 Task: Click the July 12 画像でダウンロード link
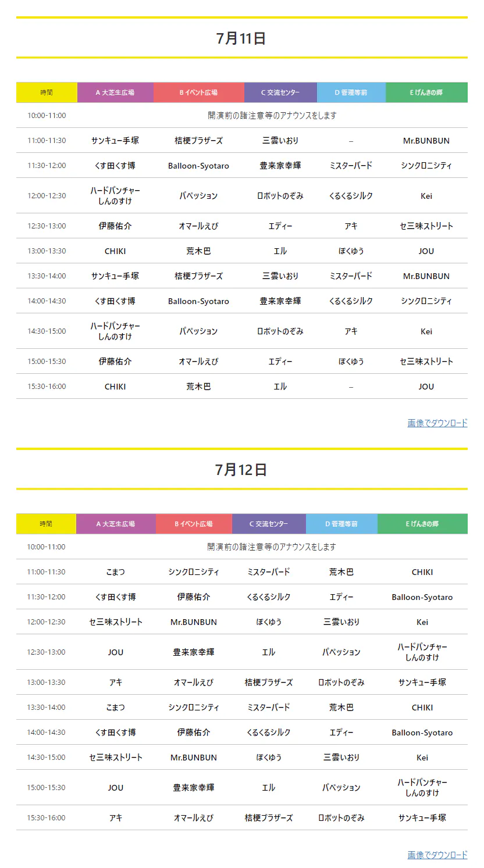click(x=437, y=855)
